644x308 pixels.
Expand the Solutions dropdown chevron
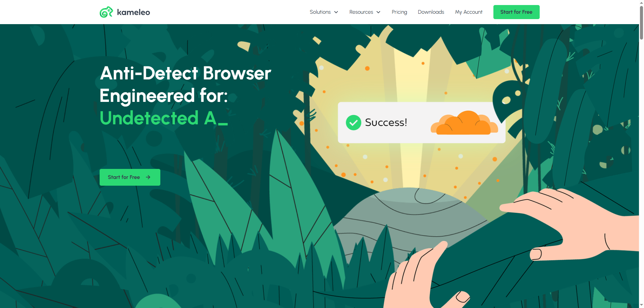(x=336, y=12)
